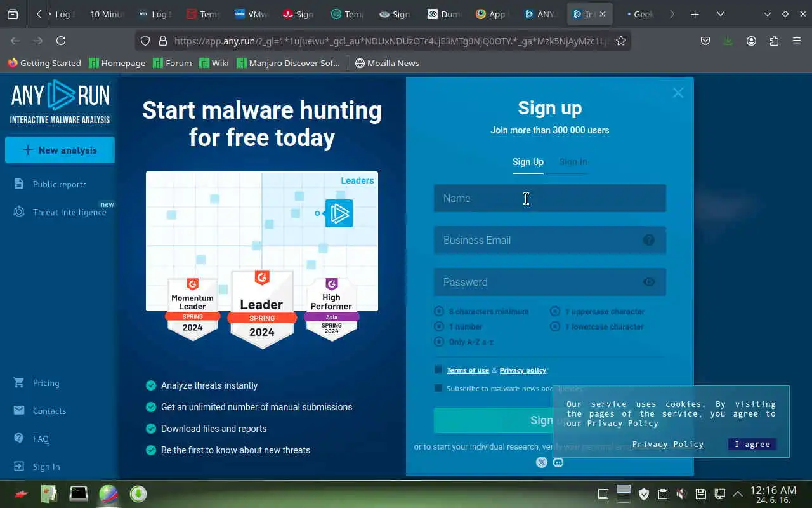Open Manjaro Discover Software bookmark
This screenshot has height=508, width=812.
[289, 63]
